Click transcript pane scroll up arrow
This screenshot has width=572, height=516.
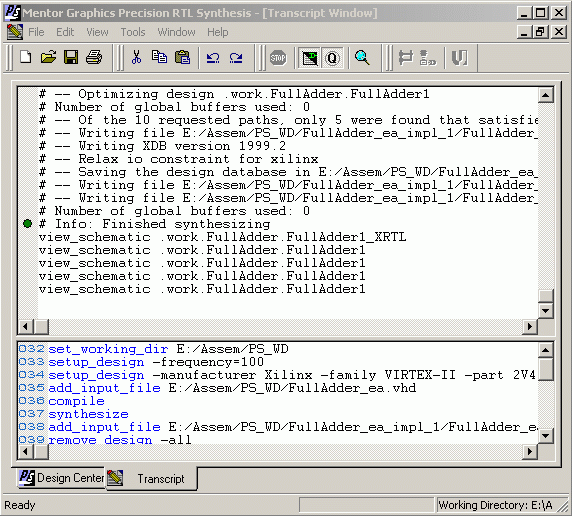pyautogui.click(x=545, y=95)
